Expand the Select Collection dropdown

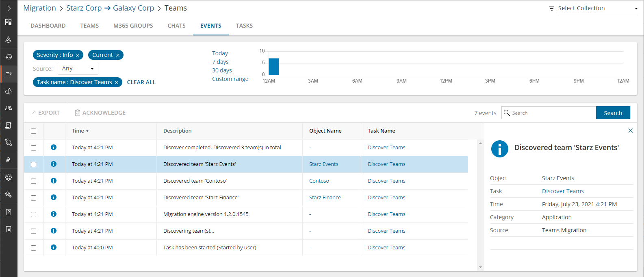tap(594, 9)
